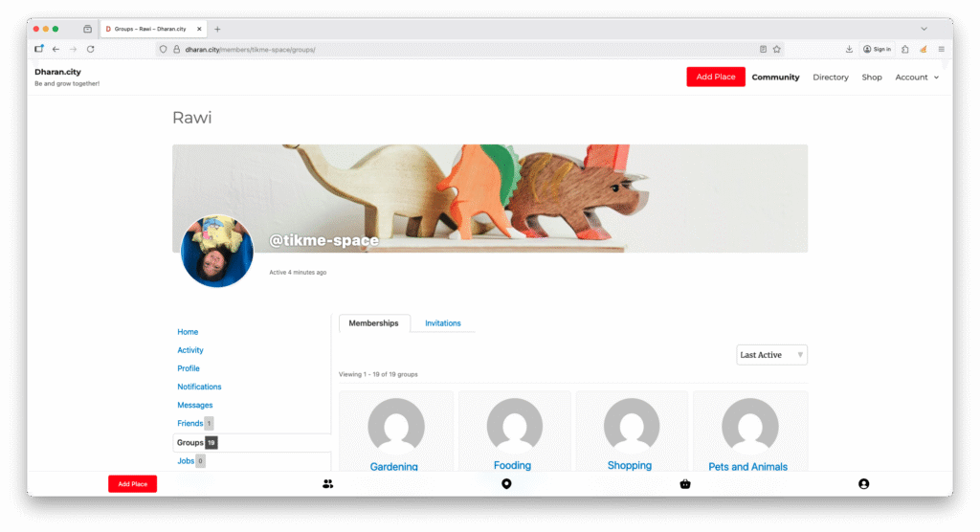Click the browser address bar URL field
Viewport: 980px width, 532px height.
[459, 49]
